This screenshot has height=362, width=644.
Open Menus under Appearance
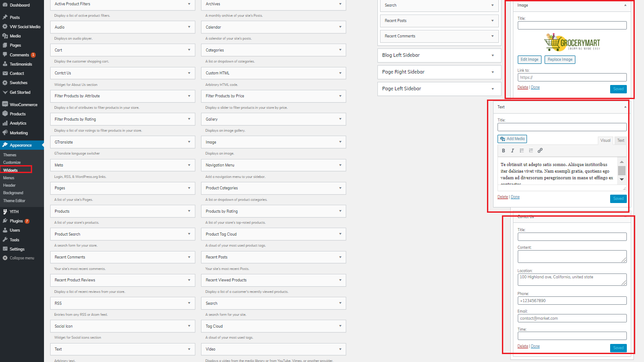(9, 178)
